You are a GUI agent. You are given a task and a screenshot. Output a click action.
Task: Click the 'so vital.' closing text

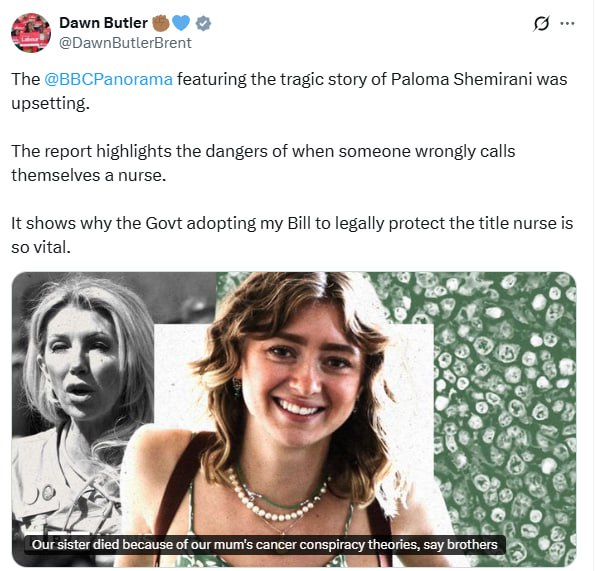point(41,247)
